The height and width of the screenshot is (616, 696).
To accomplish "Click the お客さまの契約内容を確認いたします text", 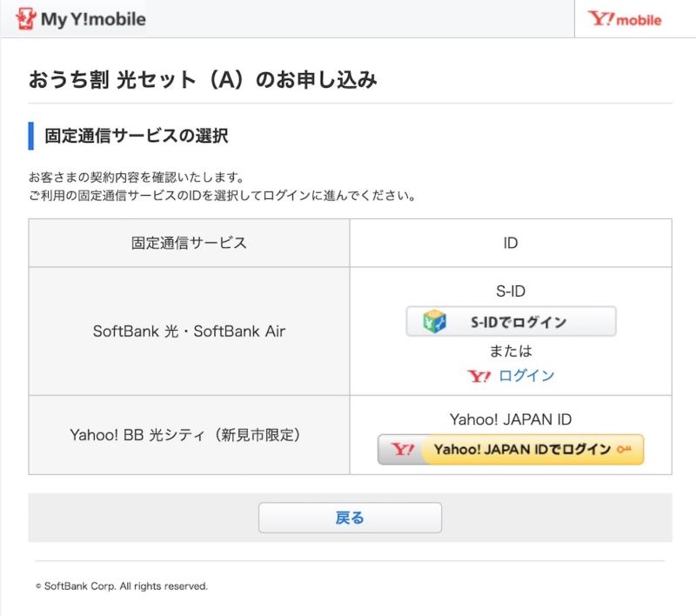I will point(137,177).
